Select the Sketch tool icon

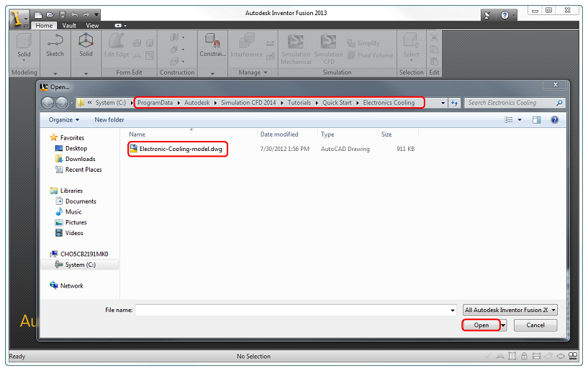[55, 41]
